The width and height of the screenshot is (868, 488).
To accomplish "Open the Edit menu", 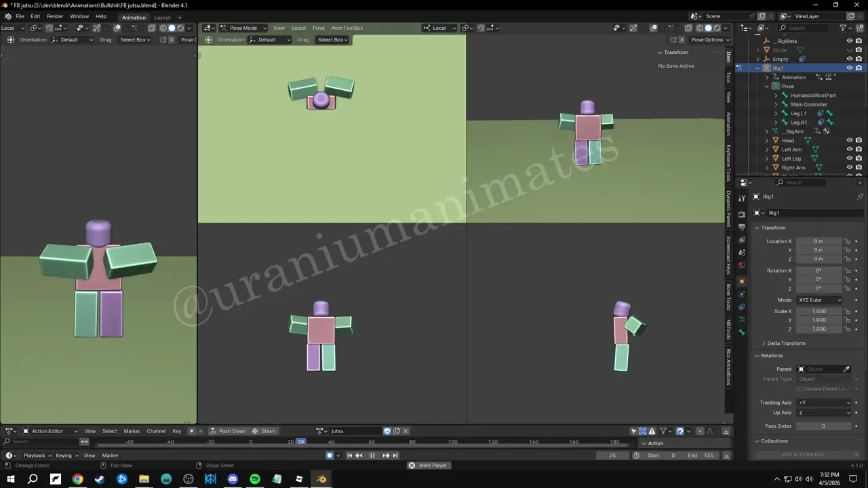I will (35, 16).
